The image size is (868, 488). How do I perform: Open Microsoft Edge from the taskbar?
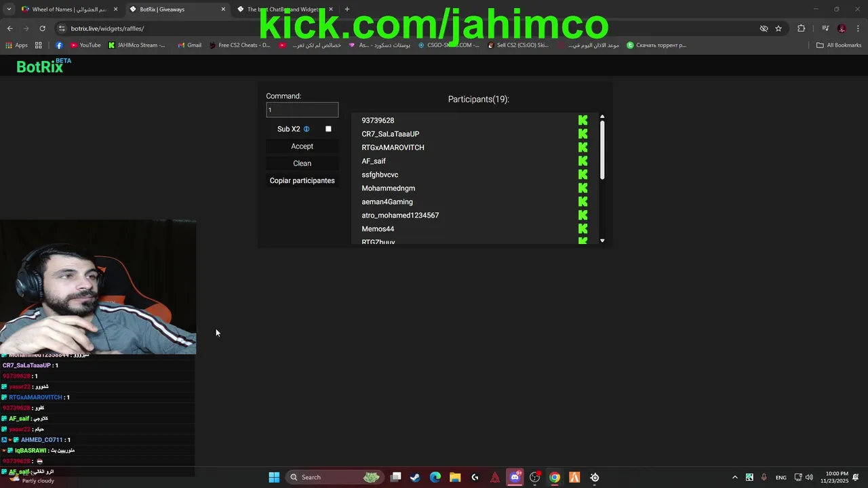435,477
